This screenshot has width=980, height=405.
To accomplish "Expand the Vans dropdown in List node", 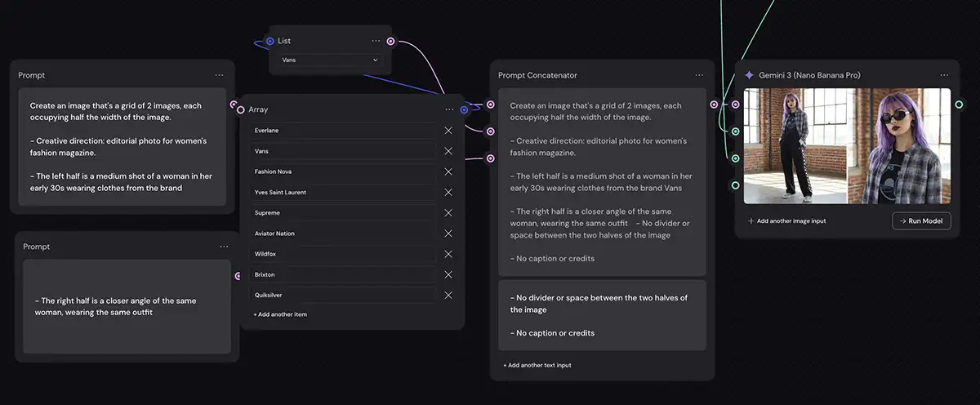I will pos(331,60).
